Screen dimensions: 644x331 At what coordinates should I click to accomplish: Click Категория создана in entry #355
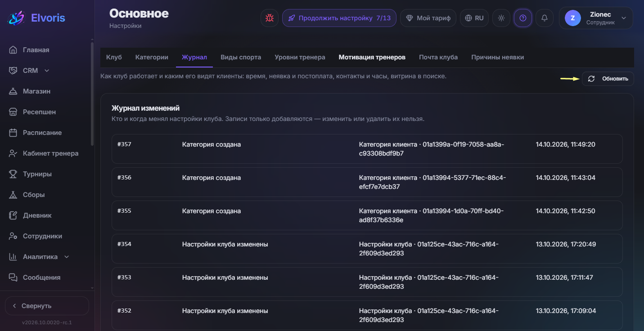point(212,211)
